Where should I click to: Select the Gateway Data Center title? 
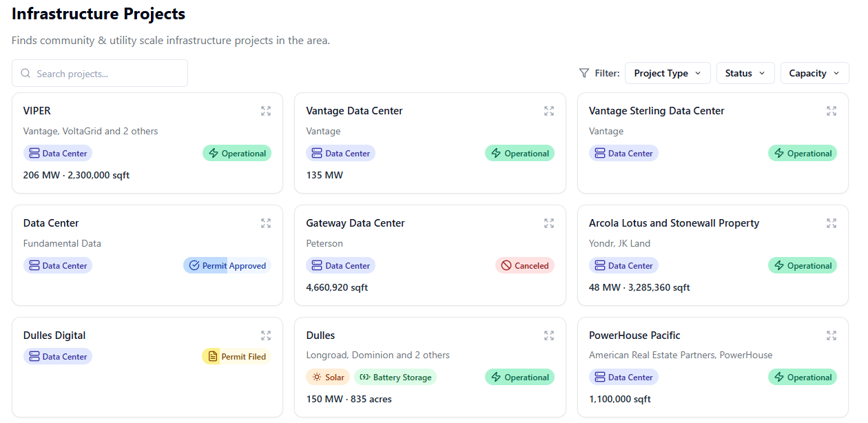[x=355, y=223]
